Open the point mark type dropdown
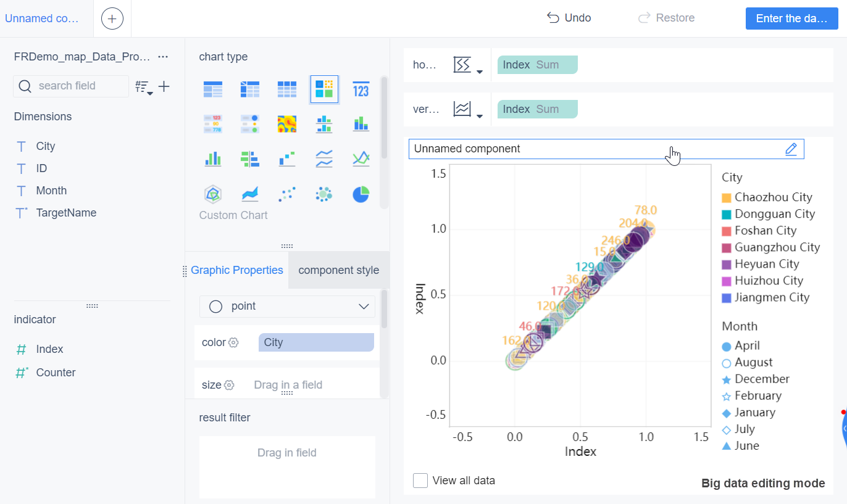Screen dimensions: 847x504 [287, 307]
